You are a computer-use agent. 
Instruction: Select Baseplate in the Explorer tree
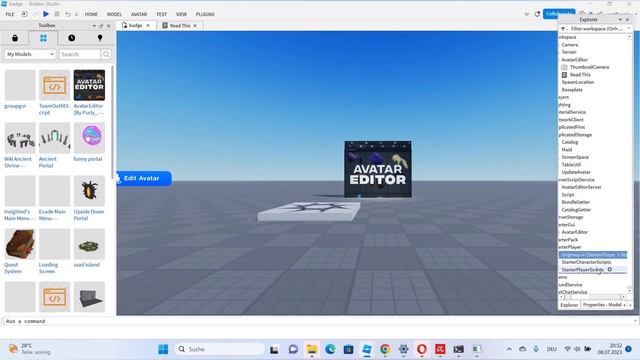[x=572, y=90]
